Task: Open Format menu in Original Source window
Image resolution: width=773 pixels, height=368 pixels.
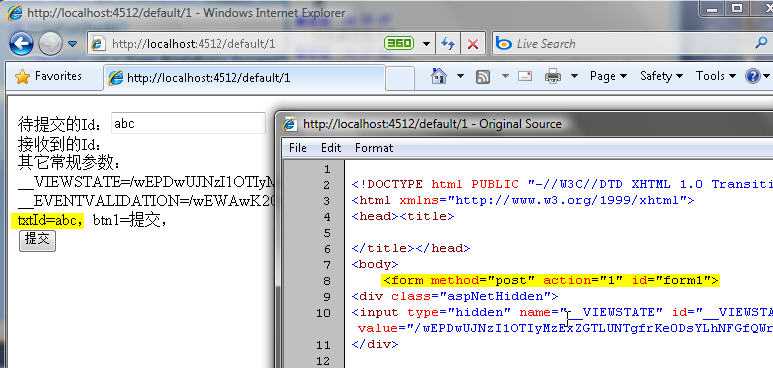Action: tap(374, 148)
